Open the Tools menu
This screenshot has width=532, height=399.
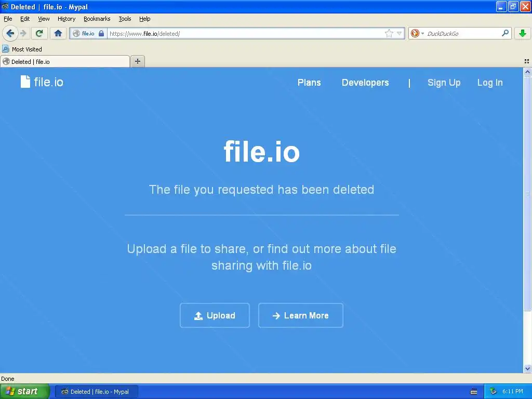(125, 19)
